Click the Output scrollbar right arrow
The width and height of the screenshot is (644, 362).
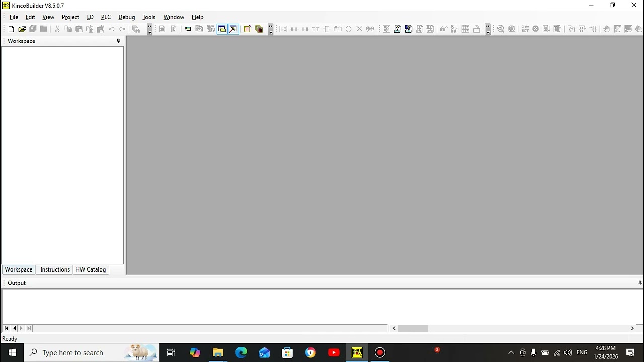point(632,328)
